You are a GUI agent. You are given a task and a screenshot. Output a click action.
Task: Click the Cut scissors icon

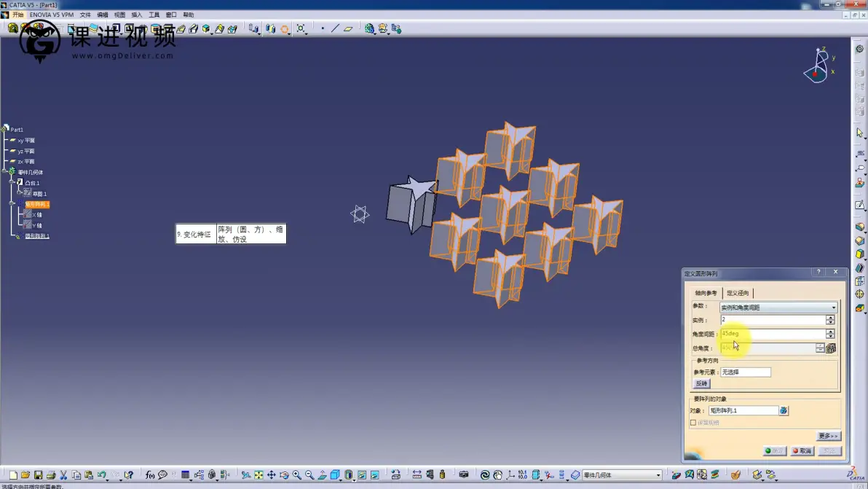pyautogui.click(x=63, y=475)
